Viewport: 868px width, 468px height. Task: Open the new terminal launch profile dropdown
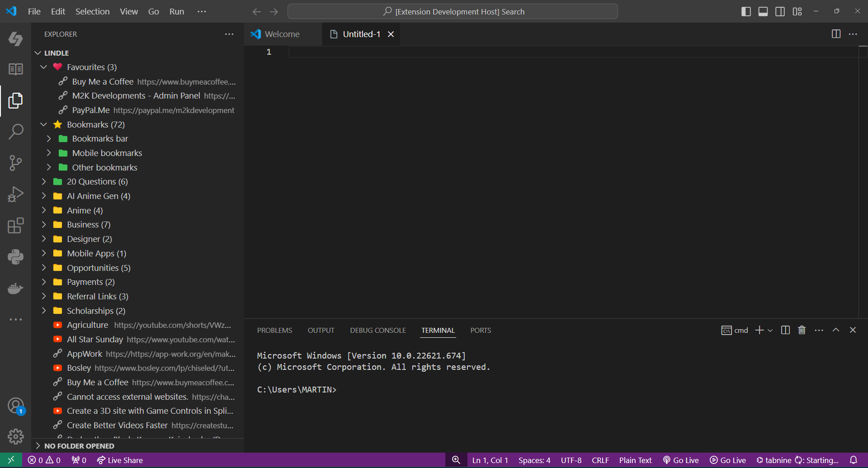pos(770,331)
